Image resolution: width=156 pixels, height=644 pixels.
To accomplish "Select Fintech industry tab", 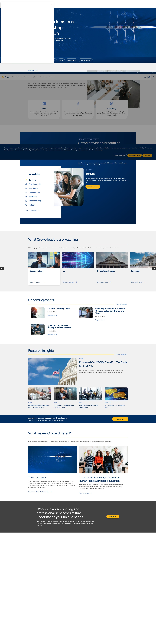I will pos(32,205).
